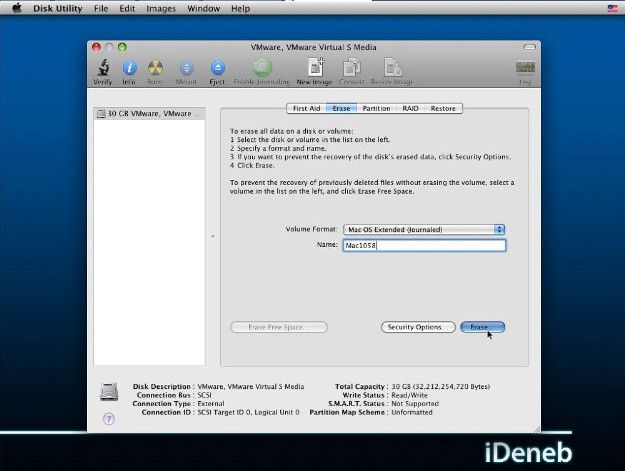The image size is (625, 471).
Task: Open the Apple menu
Action: pyautogui.click(x=16, y=8)
